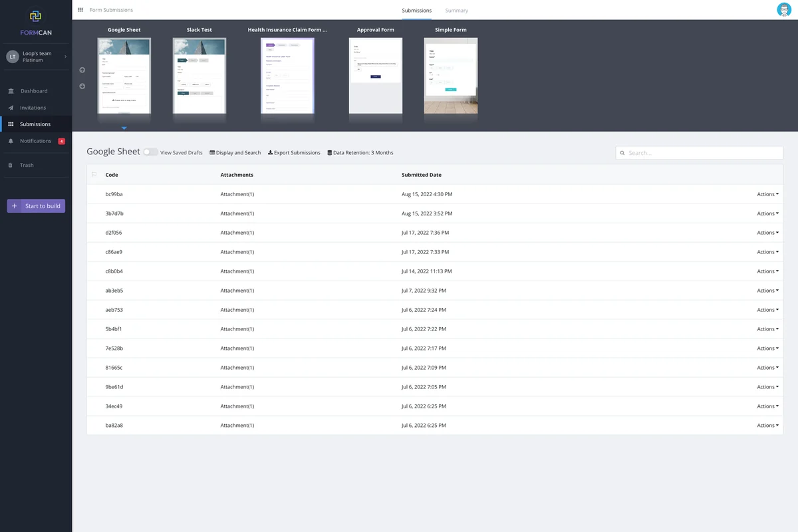Click date Jul 6, 2022 7:22 PM
798x532 pixels.
coord(424,329)
